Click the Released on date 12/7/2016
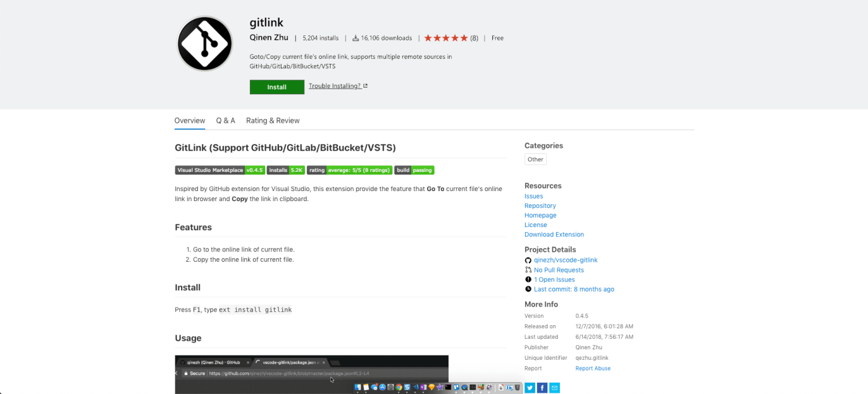 604,326
